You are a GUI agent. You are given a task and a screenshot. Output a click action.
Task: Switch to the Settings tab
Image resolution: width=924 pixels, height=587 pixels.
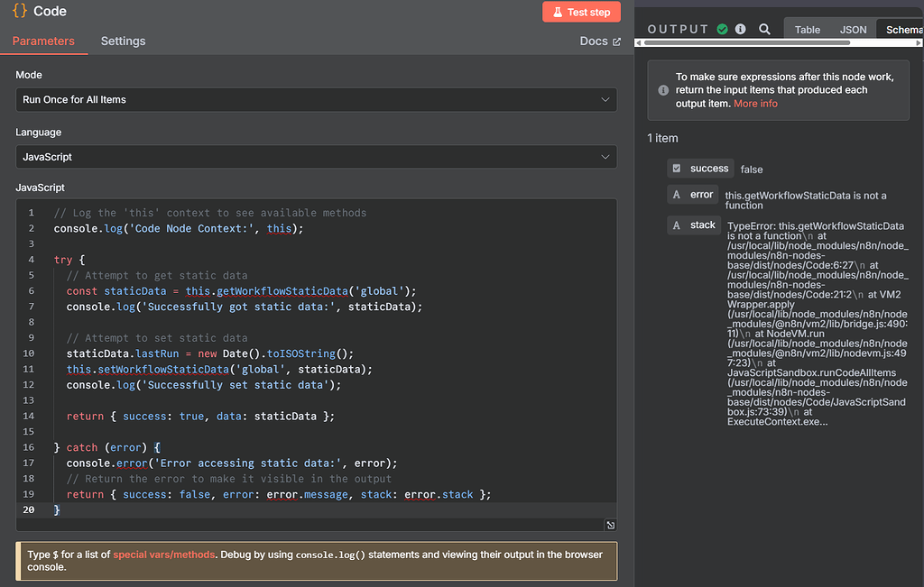click(123, 41)
